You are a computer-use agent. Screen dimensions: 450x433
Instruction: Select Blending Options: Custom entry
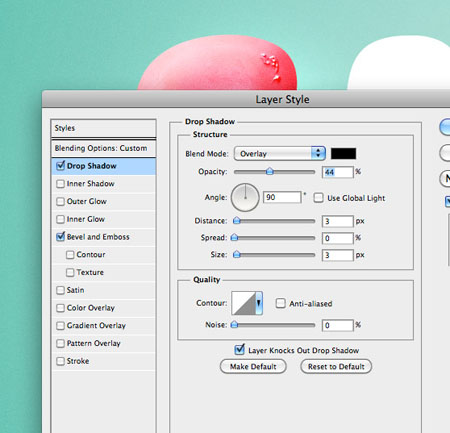103,148
